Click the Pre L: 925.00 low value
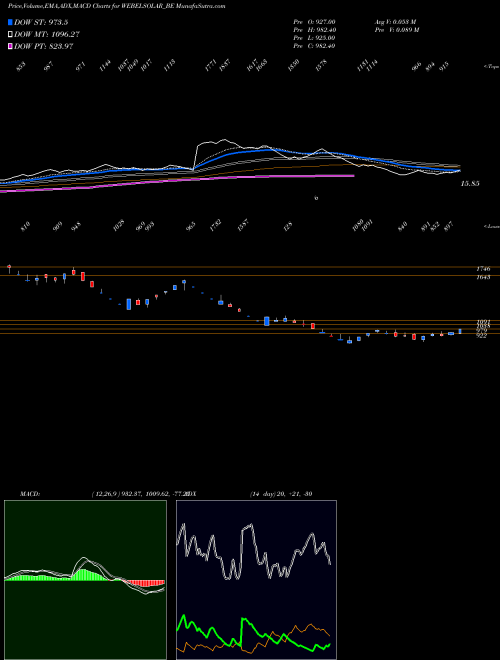This screenshot has height=660, width=500. 314,38
